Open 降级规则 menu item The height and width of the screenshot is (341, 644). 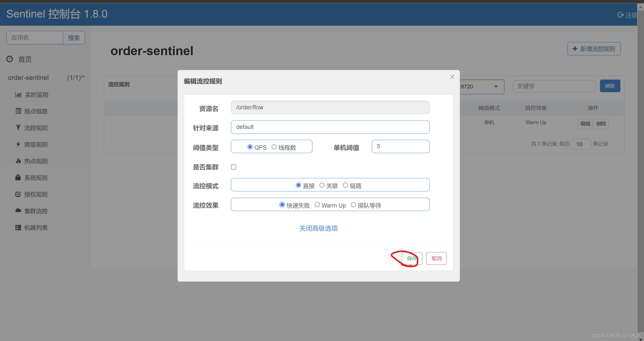click(x=36, y=145)
